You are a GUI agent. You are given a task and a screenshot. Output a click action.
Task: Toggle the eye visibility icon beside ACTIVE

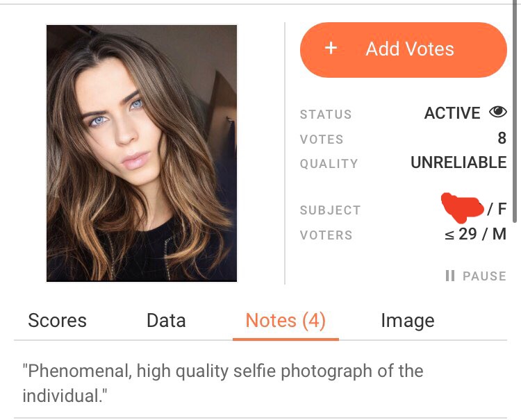tap(498, 112)
